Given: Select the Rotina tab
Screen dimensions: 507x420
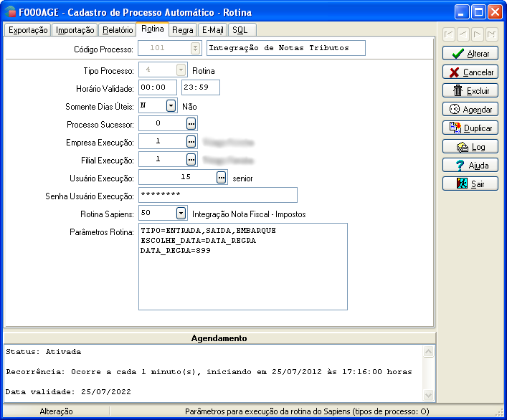Looking at the screenshot, I should pyautogui.click(x=152, y=29).
